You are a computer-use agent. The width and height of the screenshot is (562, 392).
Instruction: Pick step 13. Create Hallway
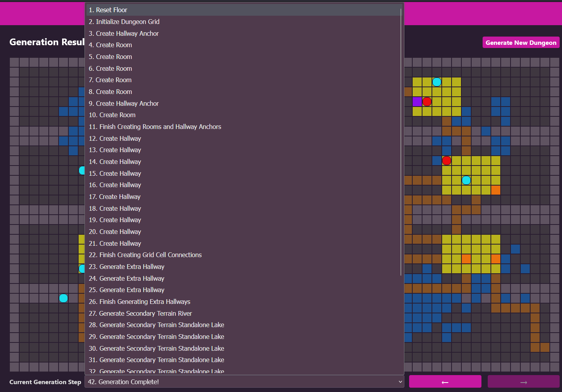coord(244,150)
